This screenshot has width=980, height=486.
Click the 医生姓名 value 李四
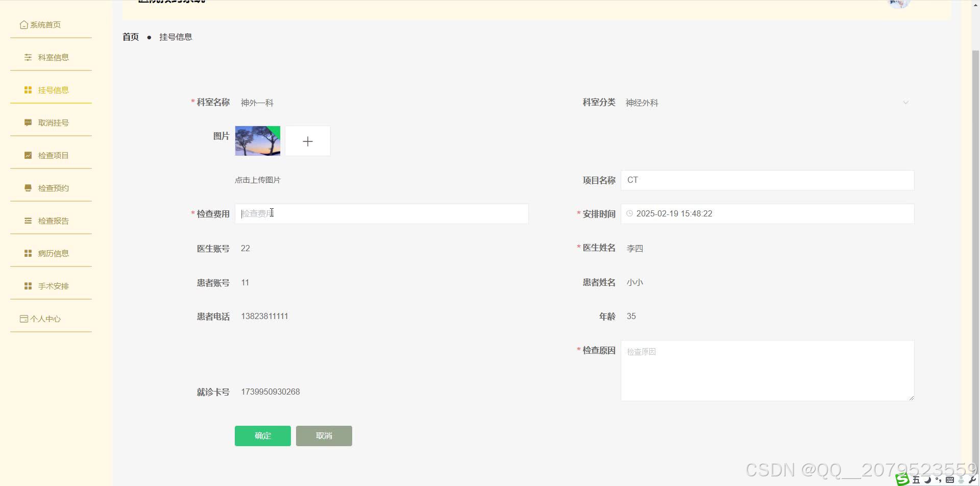pos(635,248)
